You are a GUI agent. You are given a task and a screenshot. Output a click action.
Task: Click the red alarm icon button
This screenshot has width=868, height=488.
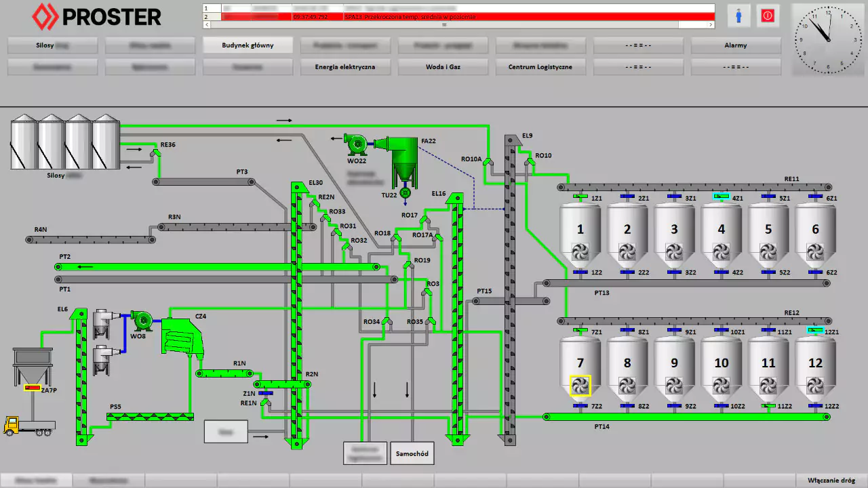(x=768, y=16)
